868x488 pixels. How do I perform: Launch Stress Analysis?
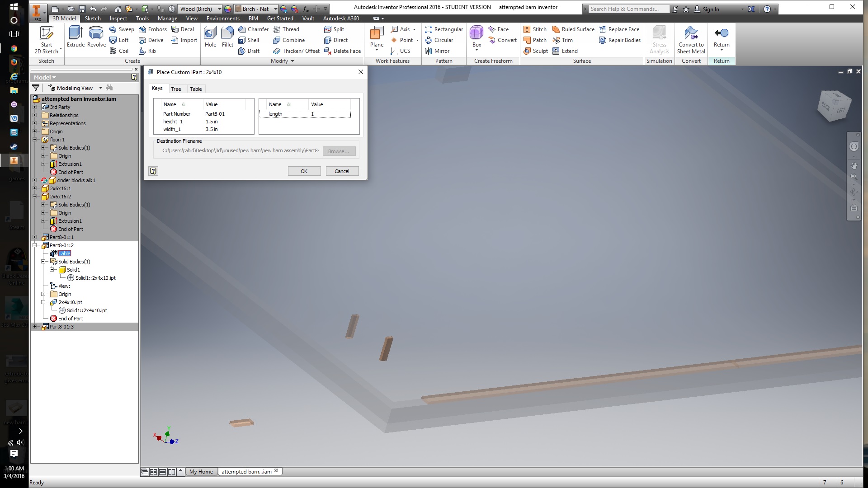(x=659, y=38)
